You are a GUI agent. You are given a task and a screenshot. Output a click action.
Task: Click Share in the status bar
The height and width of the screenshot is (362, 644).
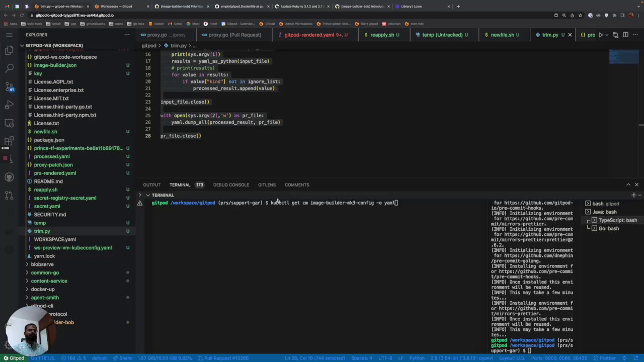pos(122,358)
